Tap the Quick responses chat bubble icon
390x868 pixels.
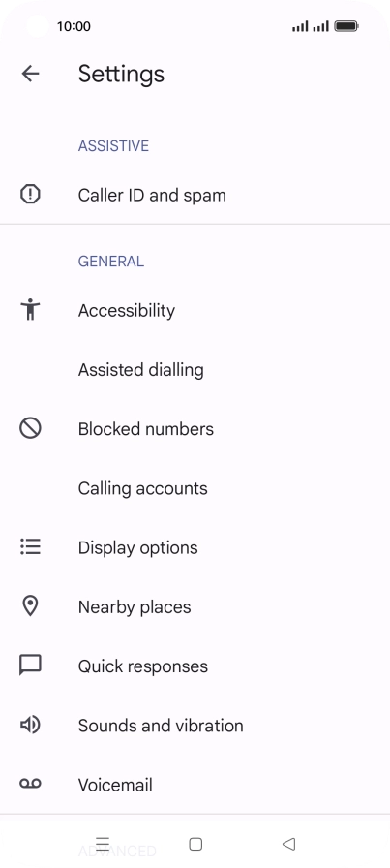pos(30,666)
